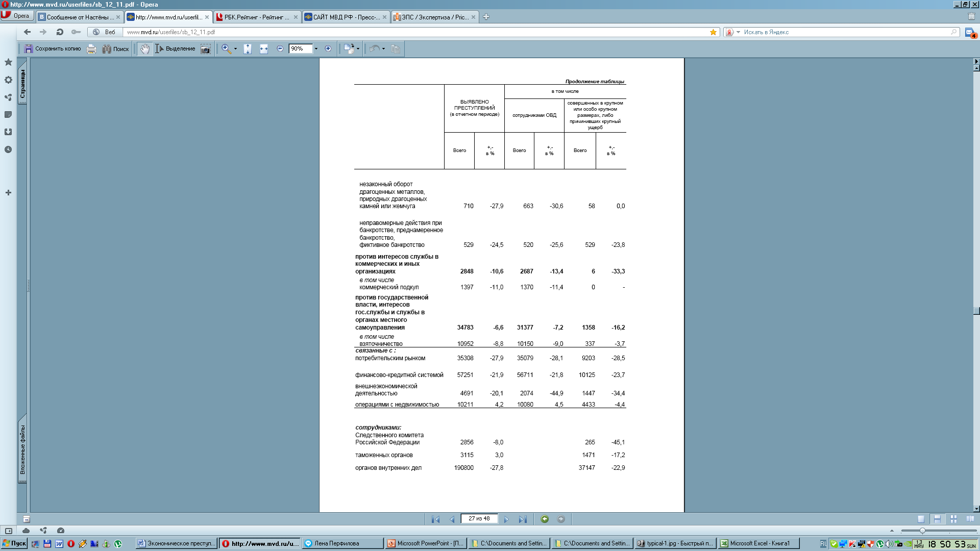
Task: Click the 'Веб' site badge
Action: [x=104, y=32]
